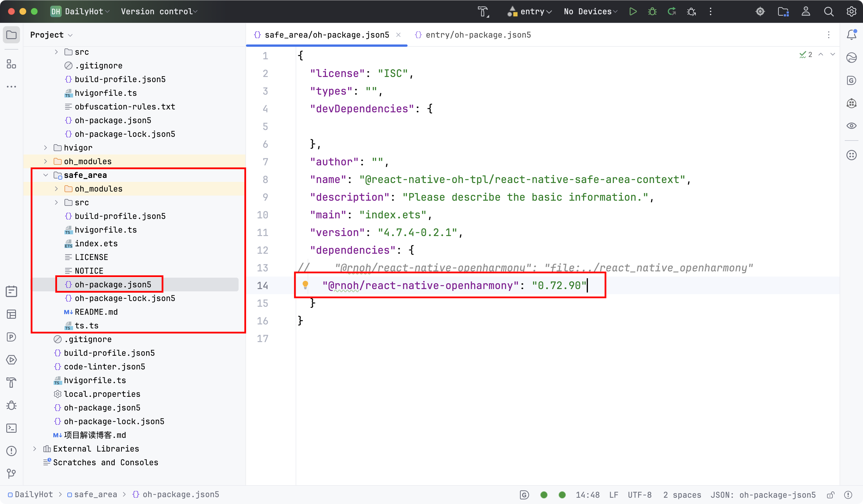
Task: Open the Notifications bell icon
Action: point(851,34)
